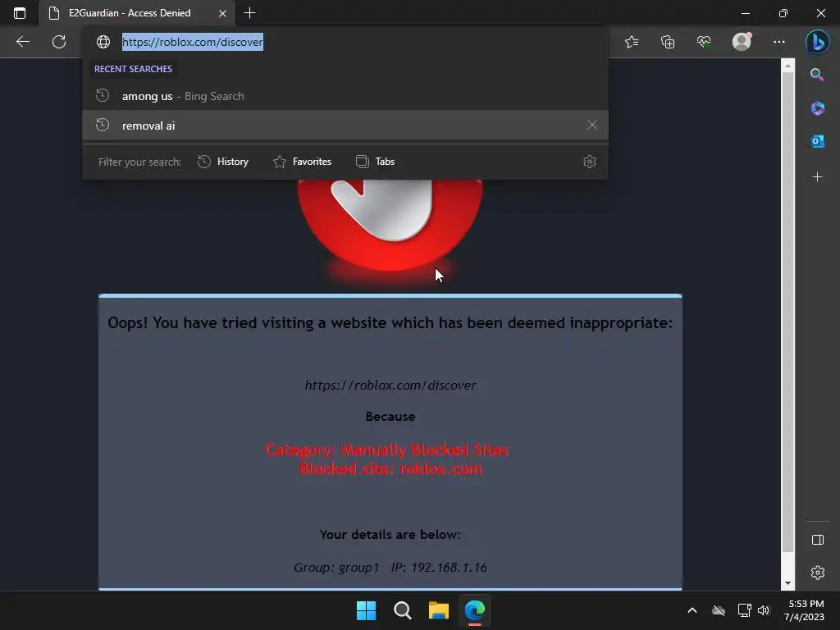Viewport: 840px width, 630px height.
Task: Click the 'RECENT SEARCHES' heading
Action: tap(134, 69)
